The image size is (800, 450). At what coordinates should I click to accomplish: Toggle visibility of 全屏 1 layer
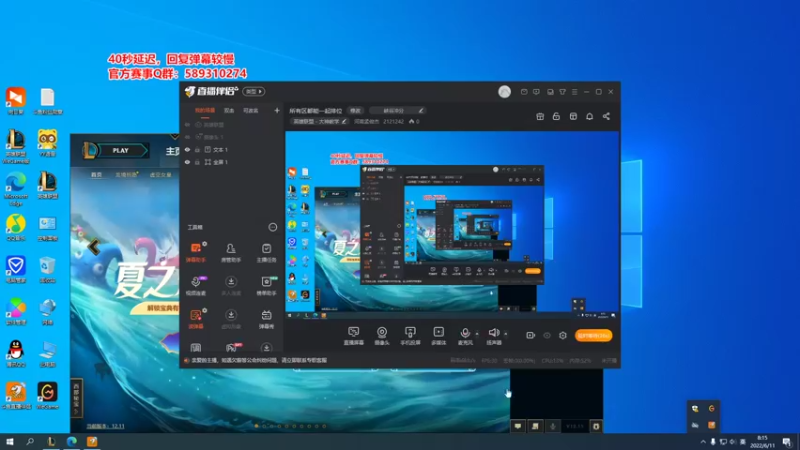tap(187, 162)
